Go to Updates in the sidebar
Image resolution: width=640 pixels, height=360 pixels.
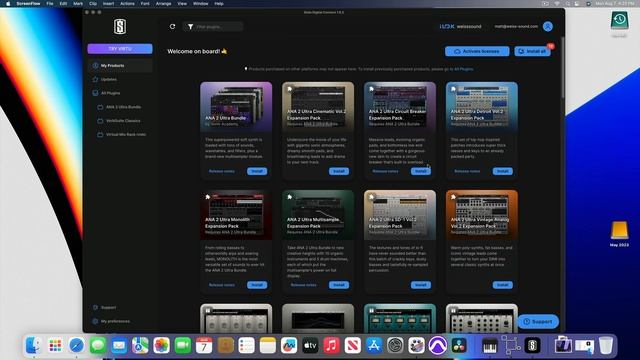pos(109,79)
